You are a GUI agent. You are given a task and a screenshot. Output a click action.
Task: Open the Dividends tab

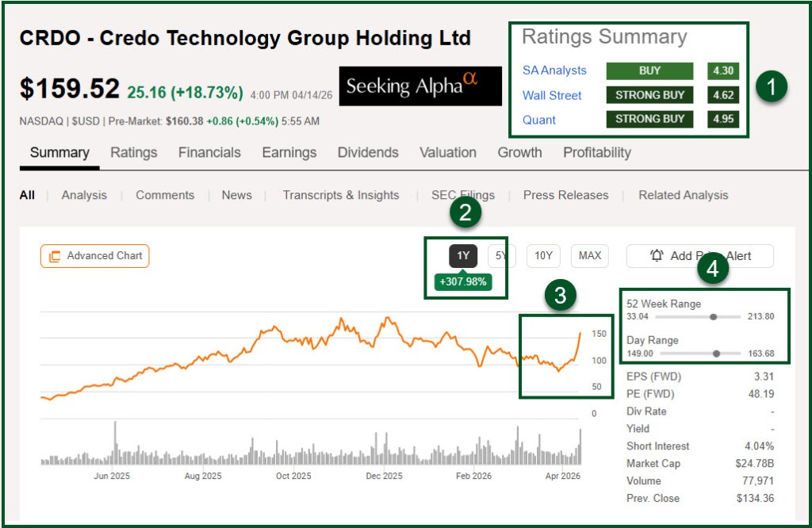click(x=368, y=152)
